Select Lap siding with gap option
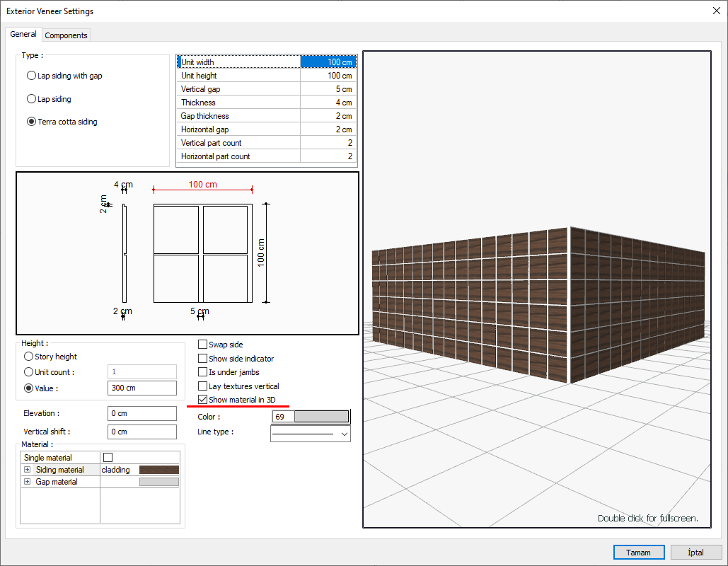The width and height of the screenshot is (728, 566). click(31, 76)
